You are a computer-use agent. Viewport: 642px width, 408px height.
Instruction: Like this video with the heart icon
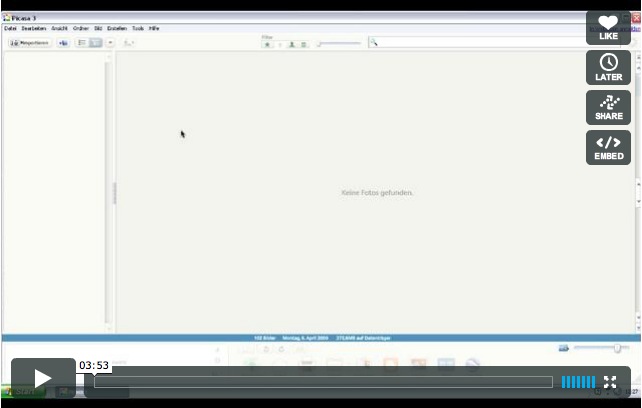(x=608, y=27)
